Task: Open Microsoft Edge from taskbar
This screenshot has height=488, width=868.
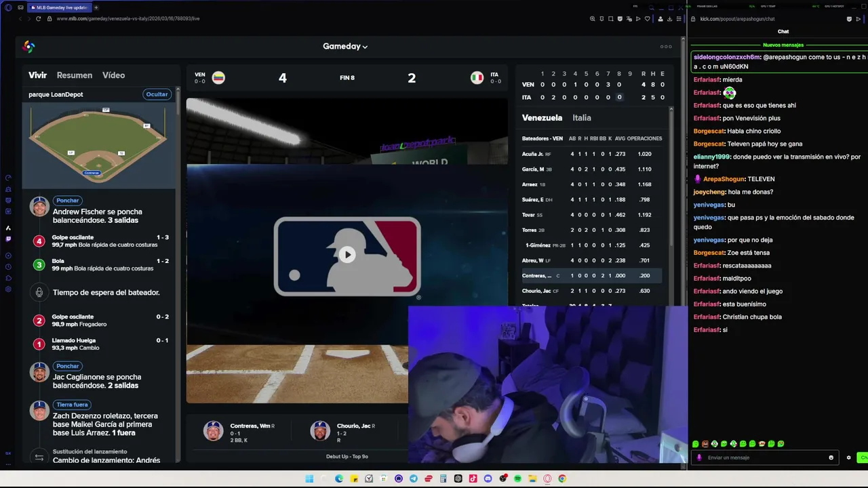Action: pos(339,479)
